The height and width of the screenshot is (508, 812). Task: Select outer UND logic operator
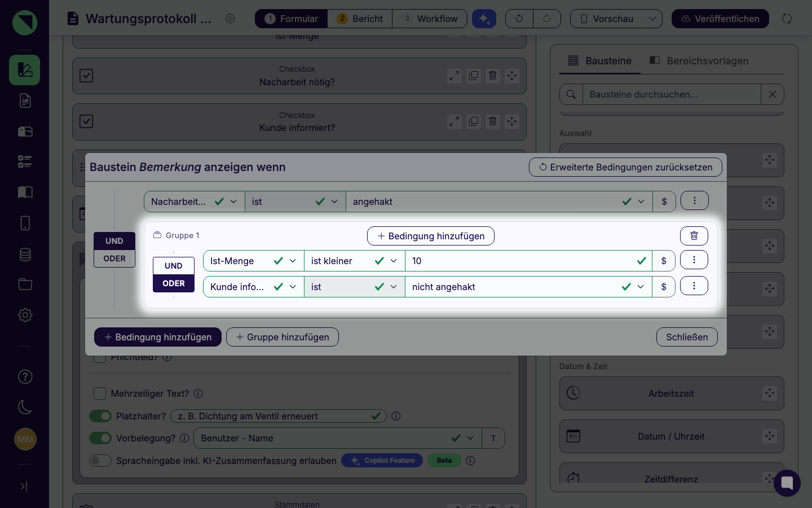pyautogui.click(x=114, y=241)
